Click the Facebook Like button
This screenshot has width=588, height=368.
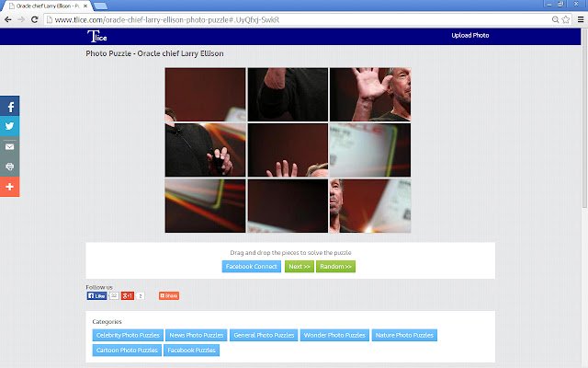click(x=96, y=296)
